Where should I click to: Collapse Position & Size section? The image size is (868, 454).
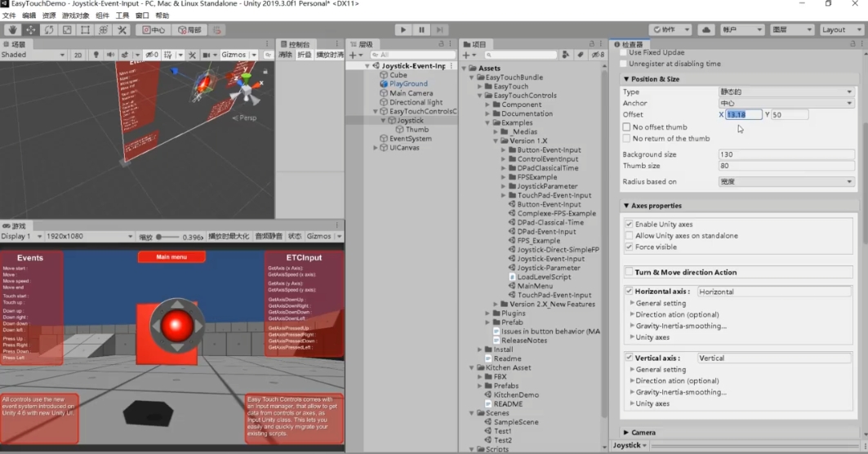coord(626,79)
